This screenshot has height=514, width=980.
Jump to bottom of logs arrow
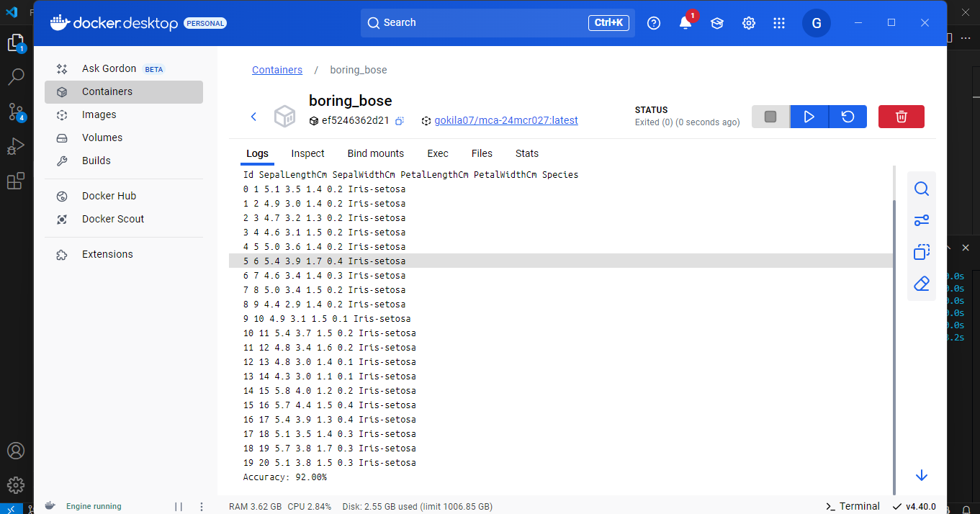click(922, 476)
